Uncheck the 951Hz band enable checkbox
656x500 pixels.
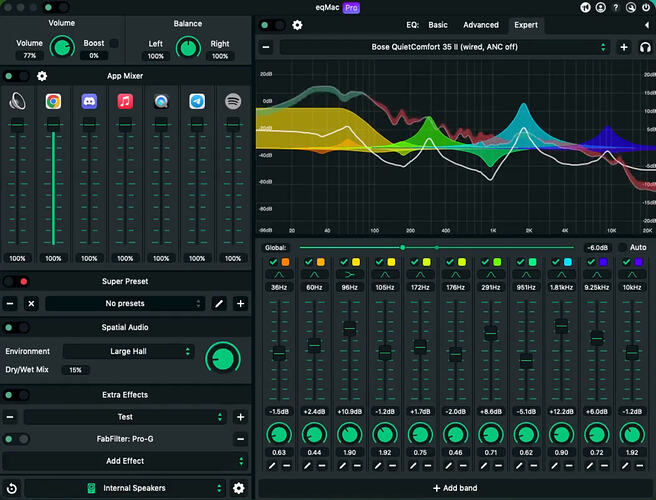click(520, 262)
